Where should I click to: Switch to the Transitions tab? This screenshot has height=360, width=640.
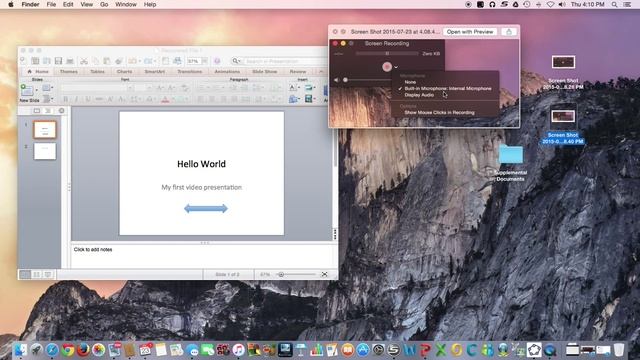pyautogui.click(x=189, y=72)
